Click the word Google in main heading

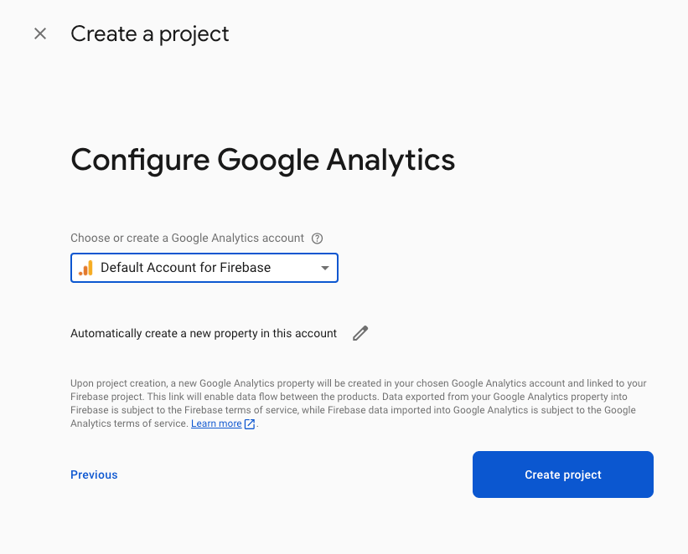tap(268, 161)
